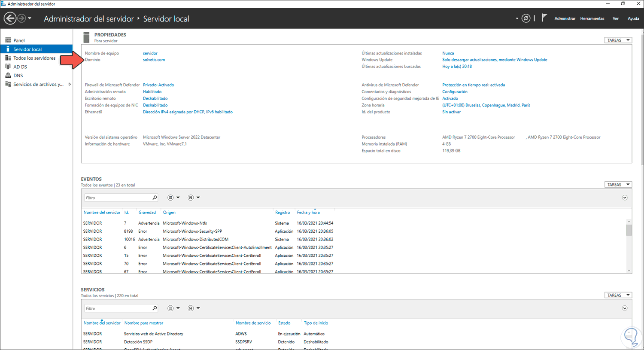The width and height of the screenshot is (644, 350).
Task: Sort events by the Gravedad column header
Action: 147,213
